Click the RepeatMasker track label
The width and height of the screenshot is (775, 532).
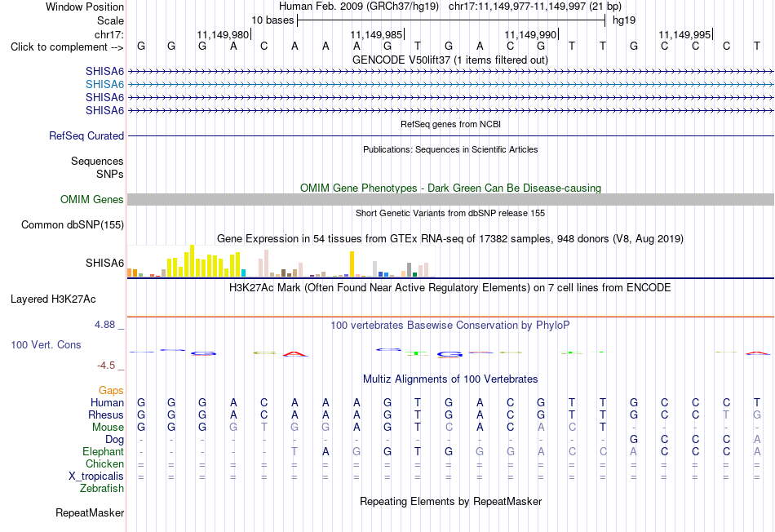90,513
